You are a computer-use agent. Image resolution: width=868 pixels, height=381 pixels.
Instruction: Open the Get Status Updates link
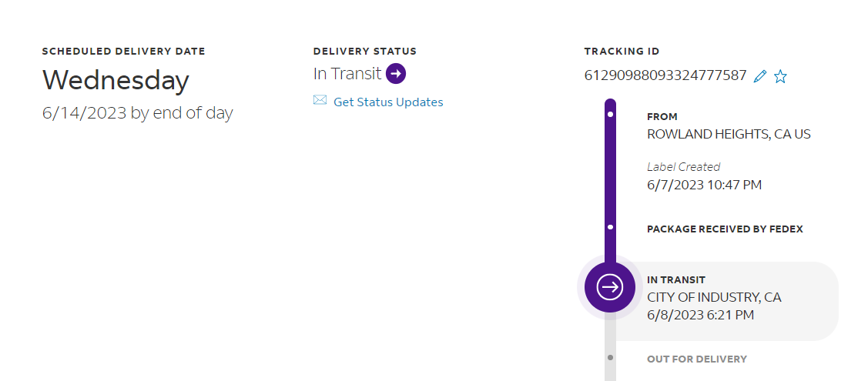point(388,102)
